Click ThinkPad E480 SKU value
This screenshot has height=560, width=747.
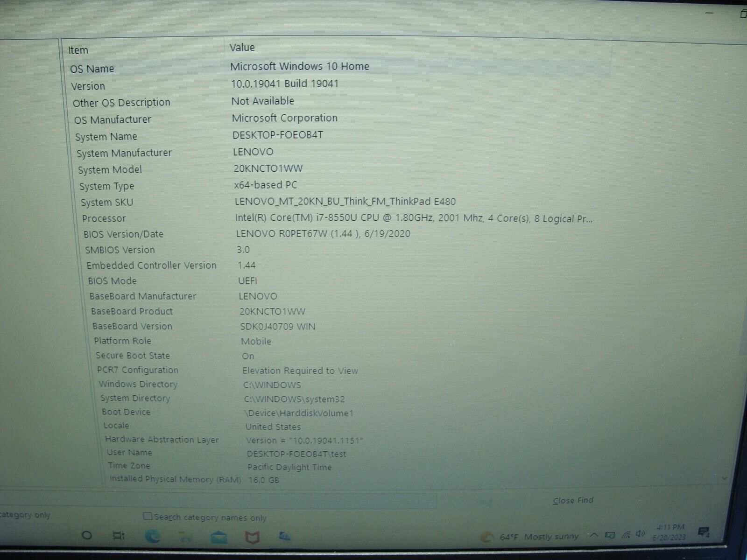[345, 202]
